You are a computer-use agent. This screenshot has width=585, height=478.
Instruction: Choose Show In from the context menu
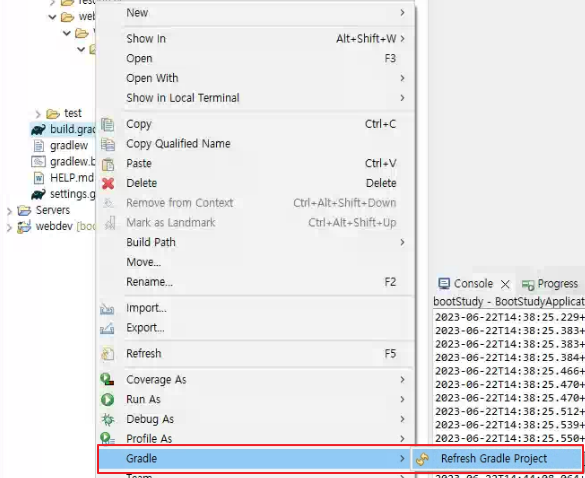point(256,39)
